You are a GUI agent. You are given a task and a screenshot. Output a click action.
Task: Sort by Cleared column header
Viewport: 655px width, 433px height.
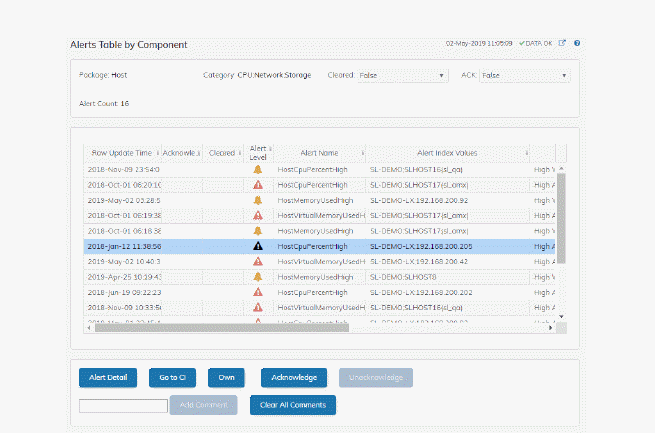pyautogui.click(x=222, y=153)
